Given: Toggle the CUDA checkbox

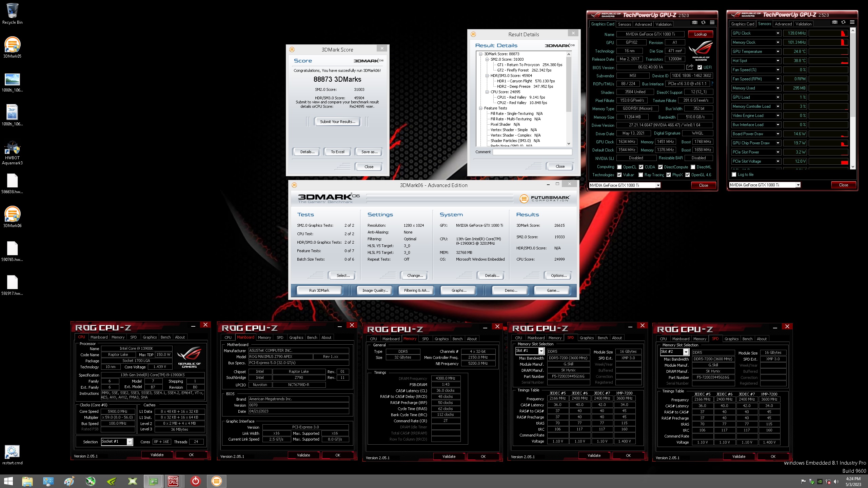Looking at the screenshot, I should tap(641, 167).
